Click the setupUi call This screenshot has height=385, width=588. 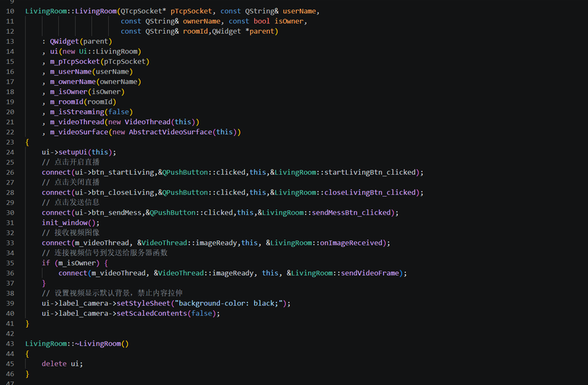73,152
